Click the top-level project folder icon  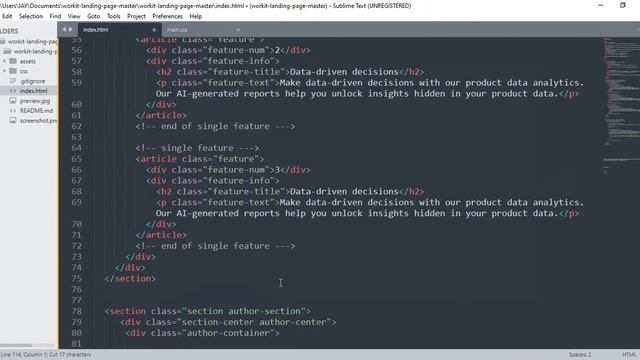(x=3, y=42)
